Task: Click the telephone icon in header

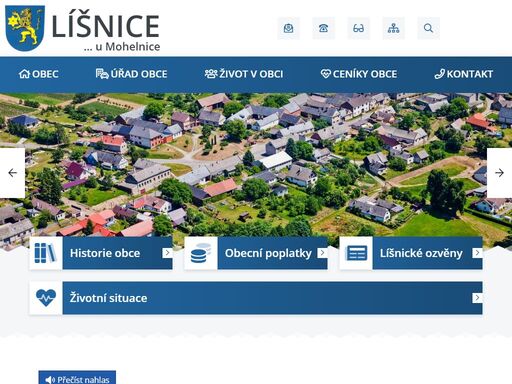Action: (323, 28)
